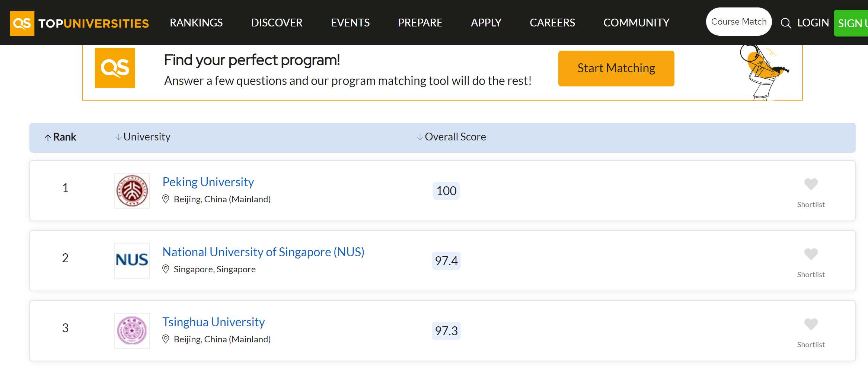This screenshot has width=868, height=374.
Task: Click the 97.4 overall score value
Action: pyautogui.click(x=446, y=261)
